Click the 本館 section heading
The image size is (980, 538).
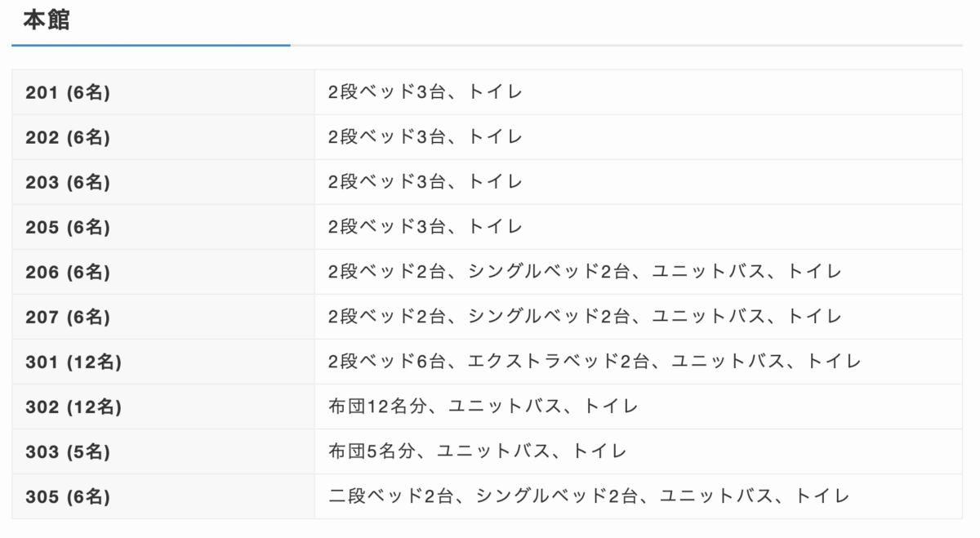click(x=47, y=20)
